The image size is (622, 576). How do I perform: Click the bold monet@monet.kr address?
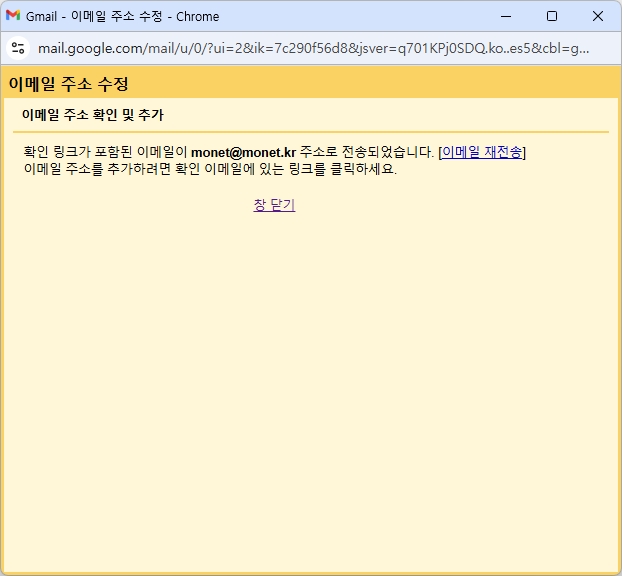243,152
